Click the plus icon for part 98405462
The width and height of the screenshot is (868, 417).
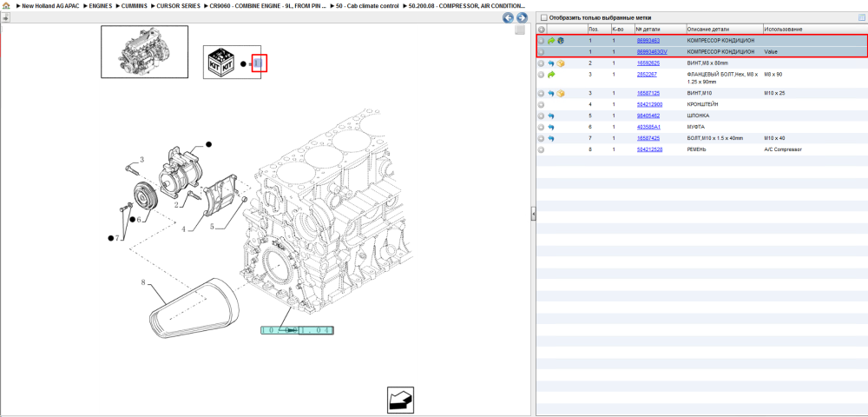(x=542, y=116)
